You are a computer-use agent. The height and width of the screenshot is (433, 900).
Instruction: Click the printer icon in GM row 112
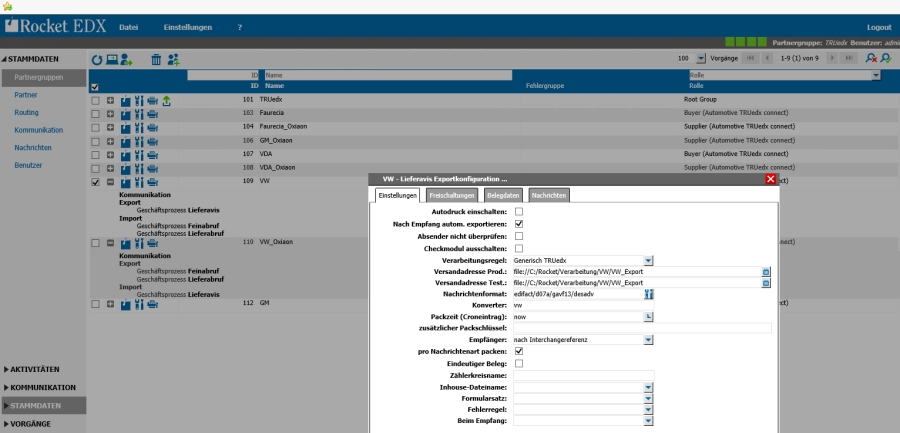pyautogui.click(x=153, y=304)
